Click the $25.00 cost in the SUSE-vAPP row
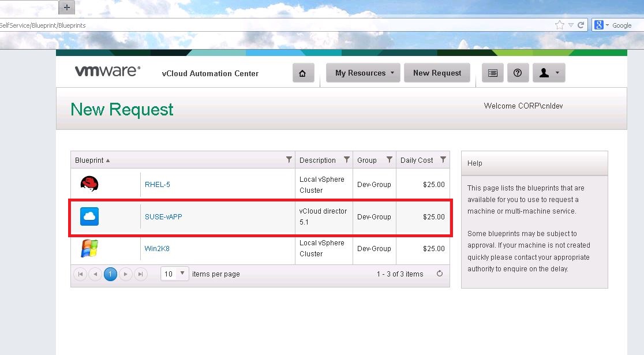Viewport: 644px width, 355px height. point(434,216)
